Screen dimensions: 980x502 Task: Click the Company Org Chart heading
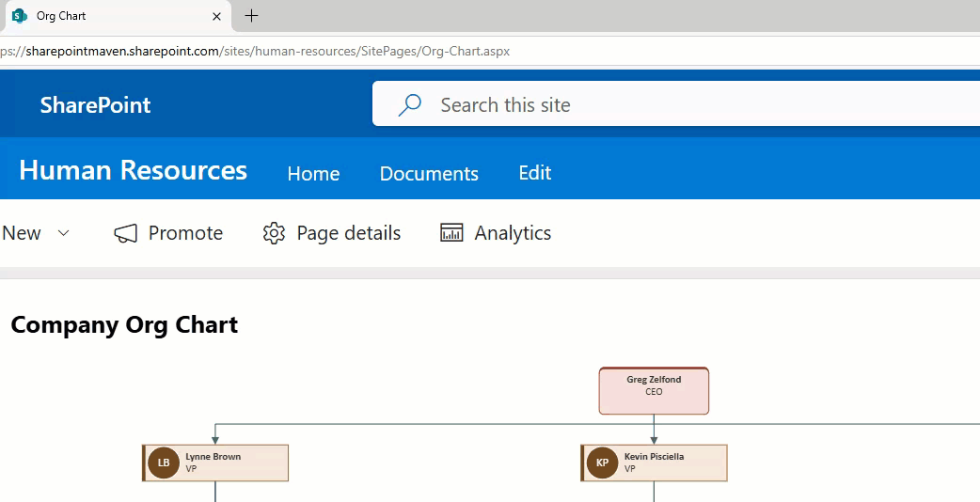pyautogui.click(x=124, y=324)
